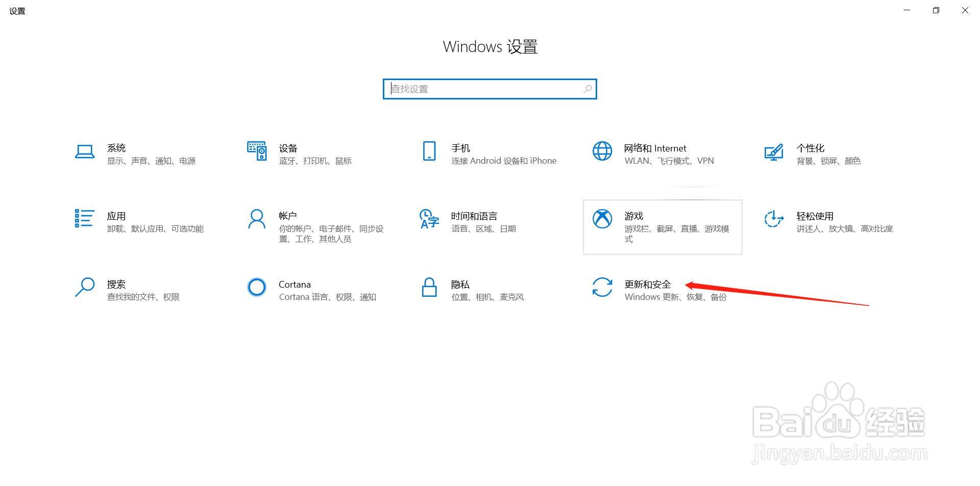This screenshot has width=980, height=486.
Task: Click text 查找我的文件、权限
Action: coord(143,297)
